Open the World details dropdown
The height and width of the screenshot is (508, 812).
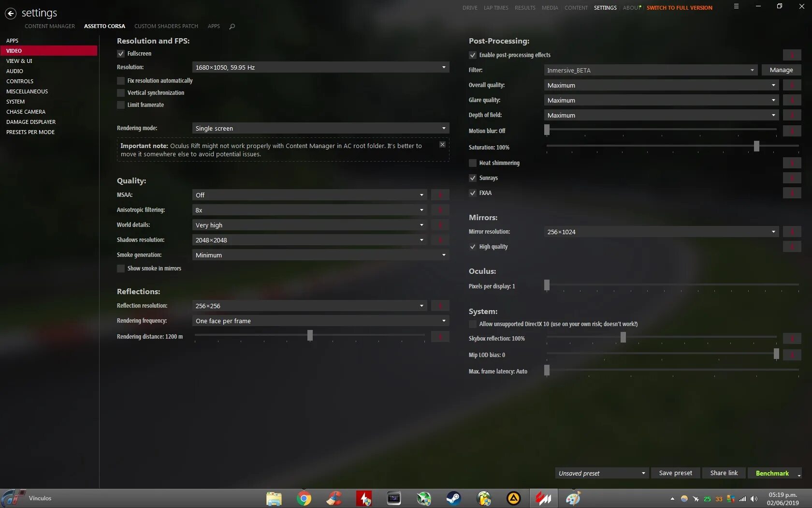tap(309, 225)
